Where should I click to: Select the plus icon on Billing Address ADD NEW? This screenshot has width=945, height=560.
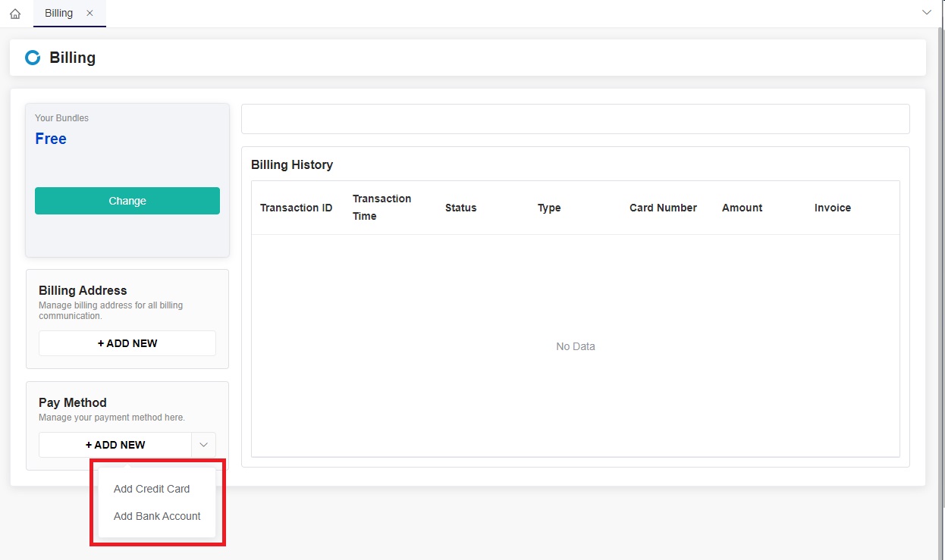tap(101, 343)
